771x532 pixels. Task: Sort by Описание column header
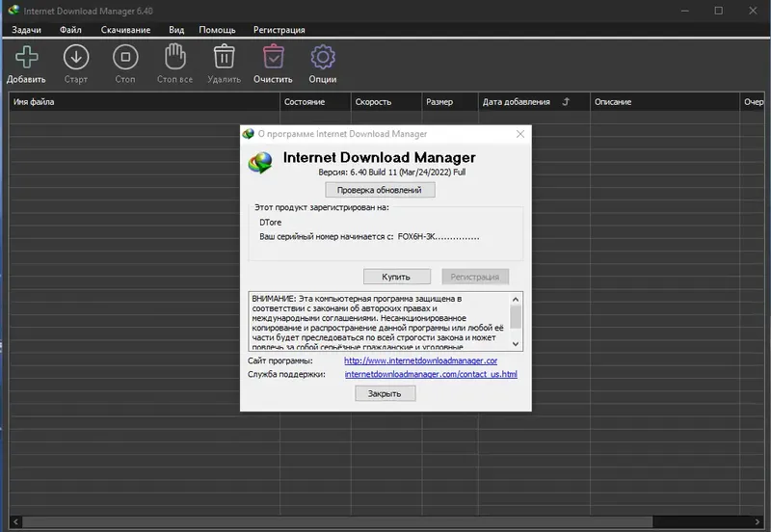pyautogui.click(x=665, y=102)
